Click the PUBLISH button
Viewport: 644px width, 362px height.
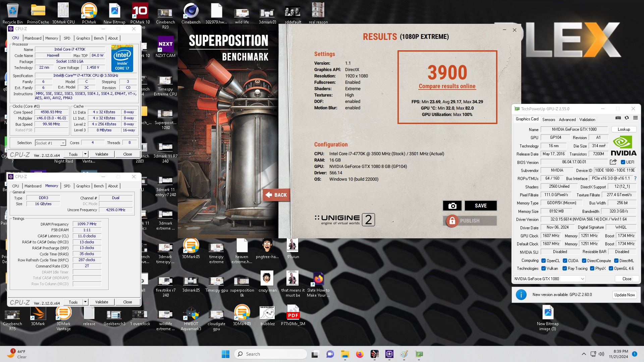(470, 221)
